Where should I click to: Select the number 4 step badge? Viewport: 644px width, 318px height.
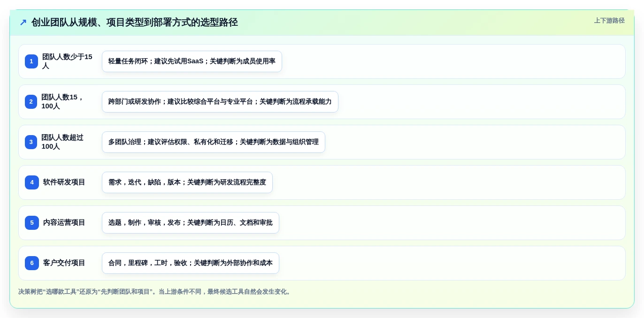(32, 182)
